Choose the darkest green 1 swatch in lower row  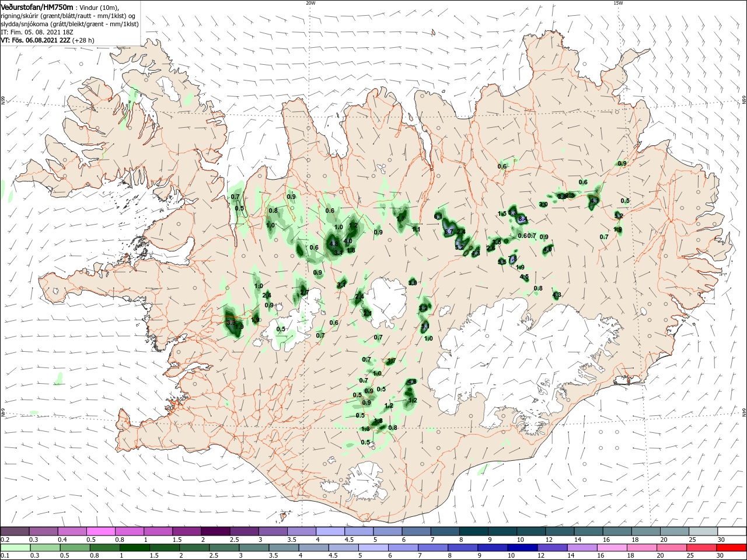pyautogui.click(x=134, y=548)
